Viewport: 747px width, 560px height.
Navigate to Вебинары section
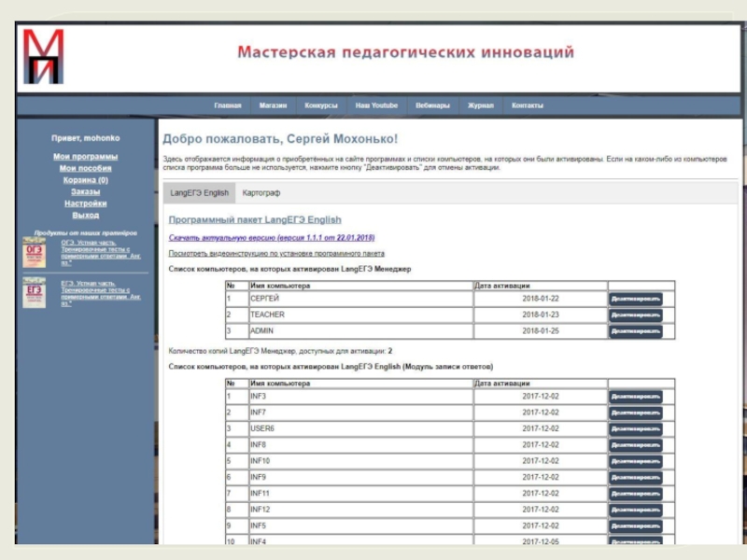[x=432, y=105]
